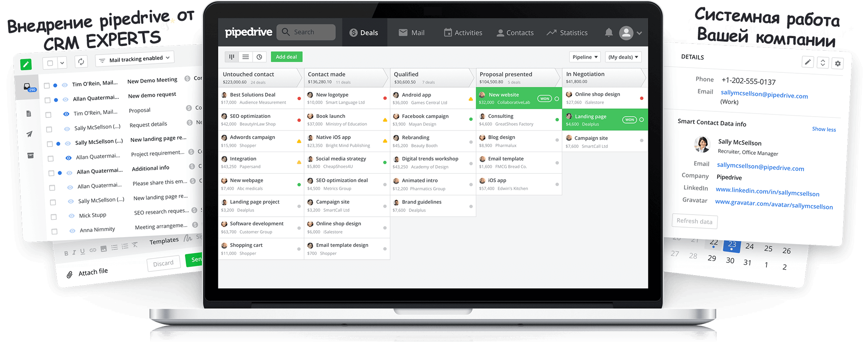Switch to list view icon

tap(246, 57)
